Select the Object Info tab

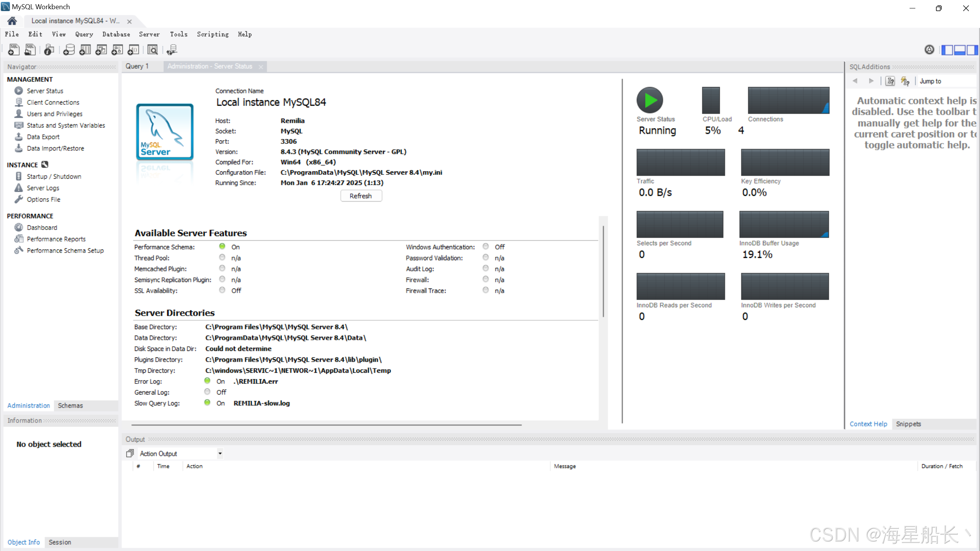tap(24, 542)
